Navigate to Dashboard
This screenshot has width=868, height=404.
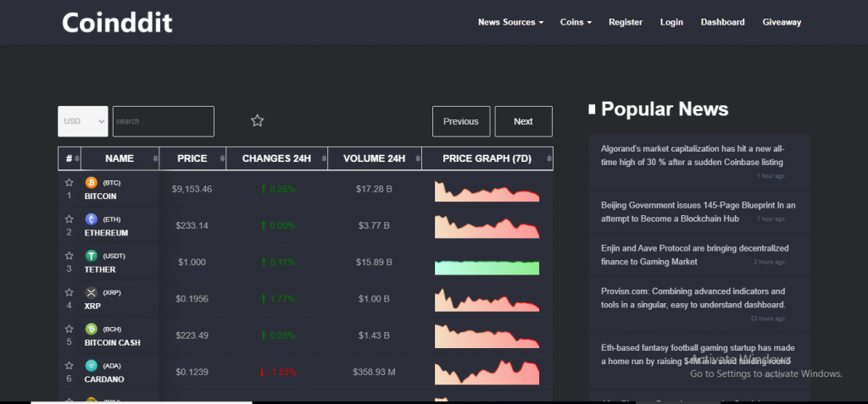(x=722, y=22)
